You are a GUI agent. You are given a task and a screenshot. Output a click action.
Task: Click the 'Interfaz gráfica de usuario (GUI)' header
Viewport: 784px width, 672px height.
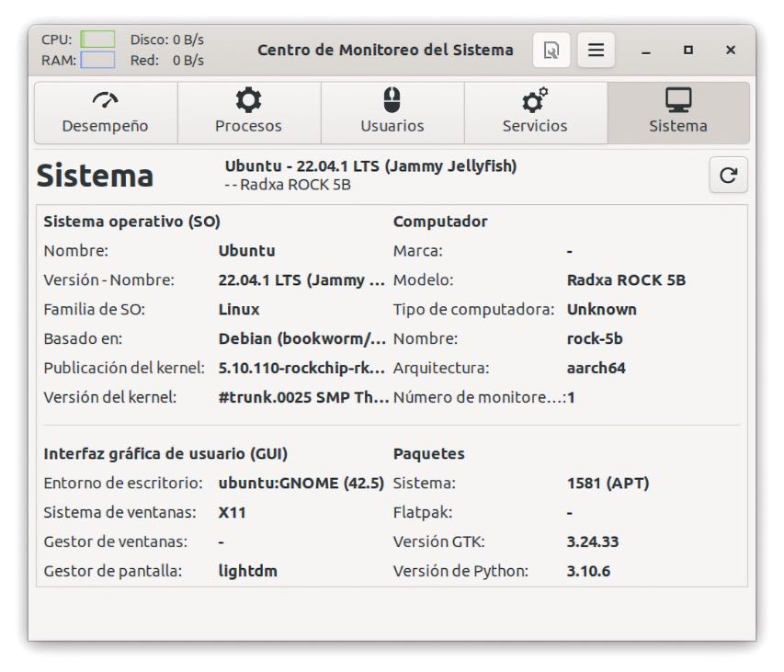point(165,453)
